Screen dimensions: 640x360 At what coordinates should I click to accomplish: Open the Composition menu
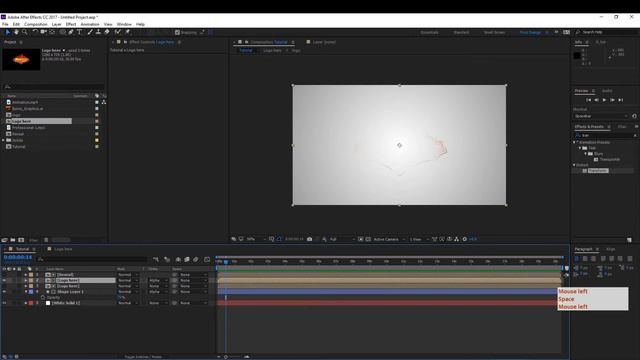[36, 24]
